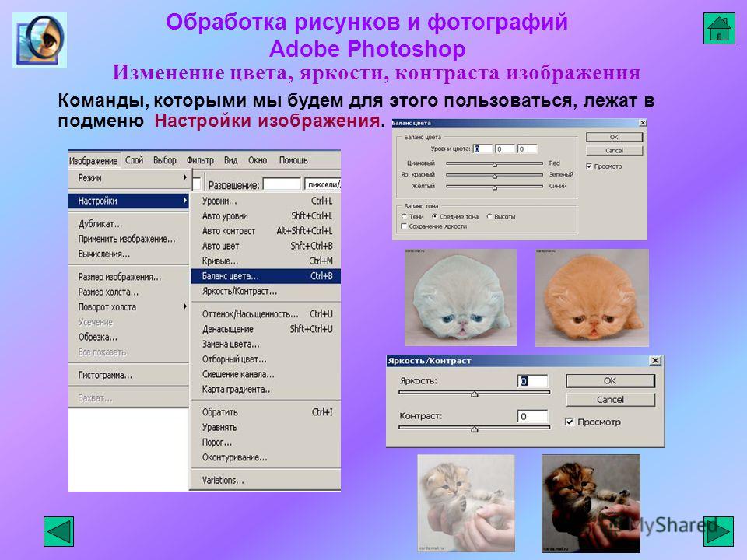Click Cancel in Яркость/Контраст dialog

(610, 400)
